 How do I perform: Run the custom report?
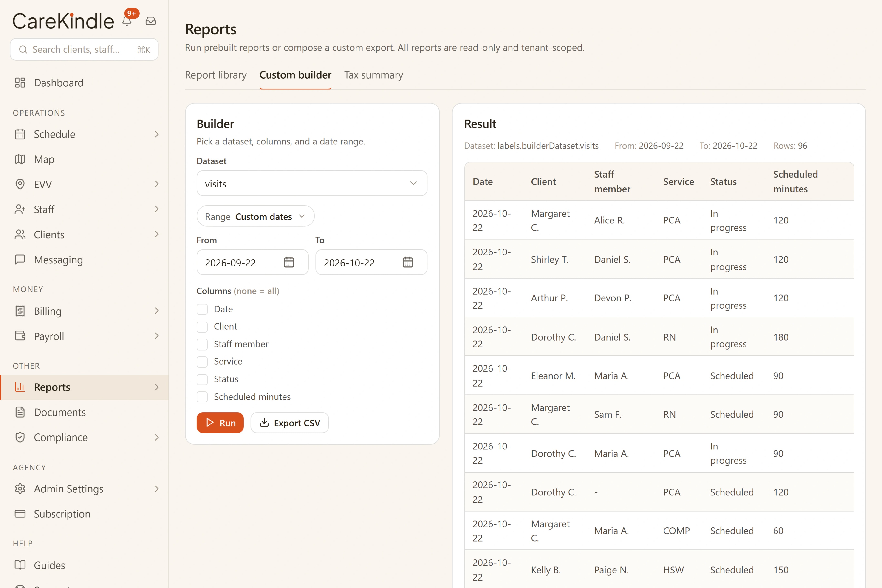[x=220, y=423]
